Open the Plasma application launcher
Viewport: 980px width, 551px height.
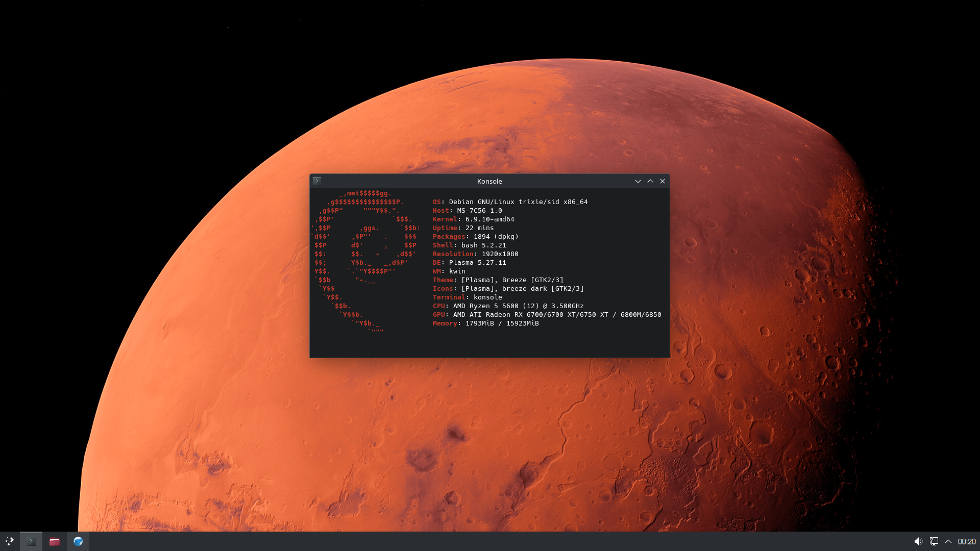(10, 541)
